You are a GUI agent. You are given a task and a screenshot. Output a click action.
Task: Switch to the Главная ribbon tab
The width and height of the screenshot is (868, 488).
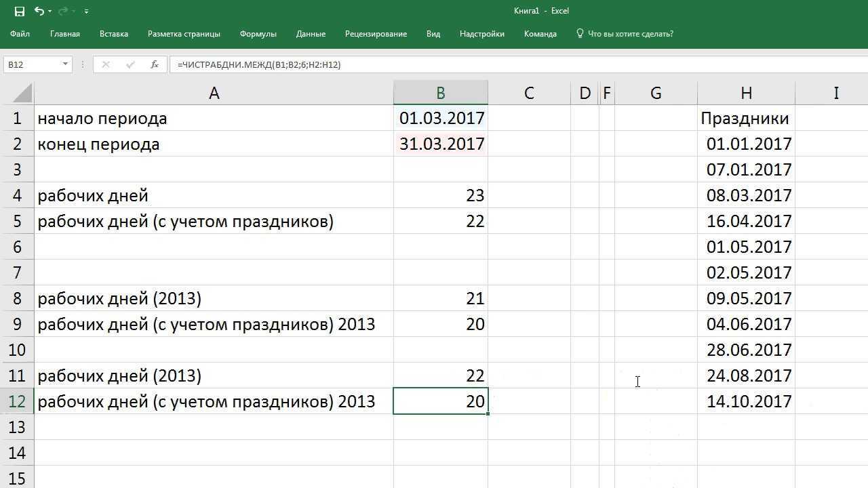pos(65,34)
